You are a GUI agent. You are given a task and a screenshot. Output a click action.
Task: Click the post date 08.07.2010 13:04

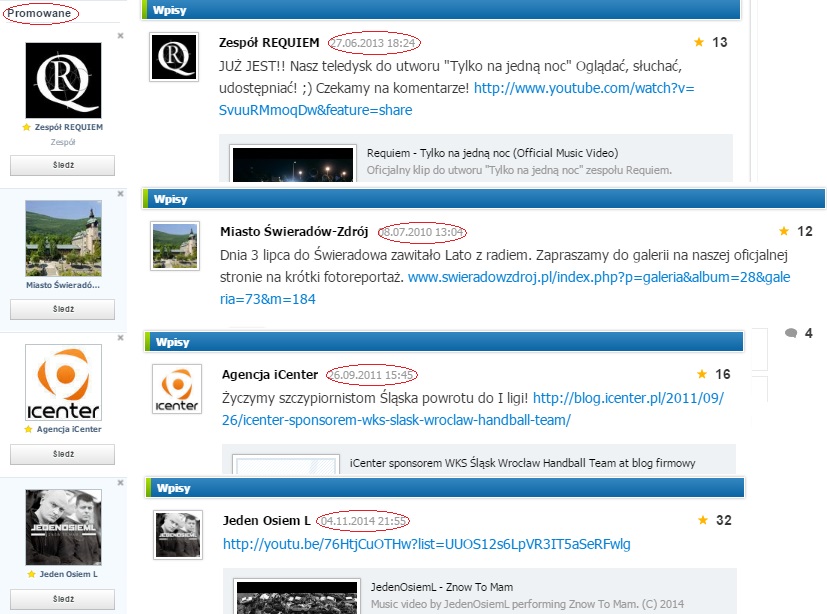click(422, 232)
